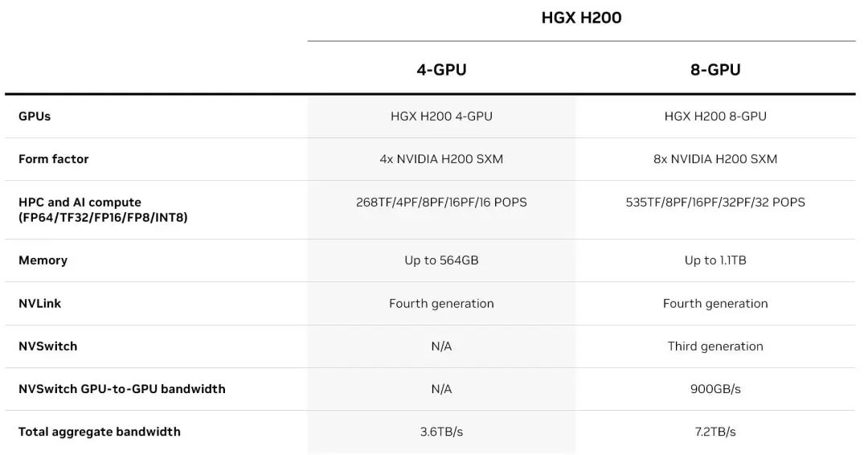Click the 268TF/4PF/8PF/16PF/16 POPS value
Screen dimensions: 868x455
[441, 203]
